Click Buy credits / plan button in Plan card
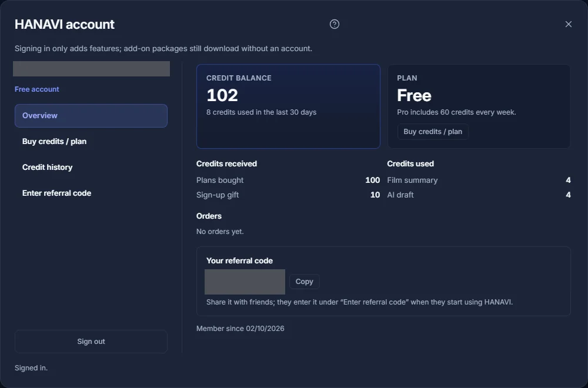Image resolution: width=588 pixels, height=388 pixels. 433,132
